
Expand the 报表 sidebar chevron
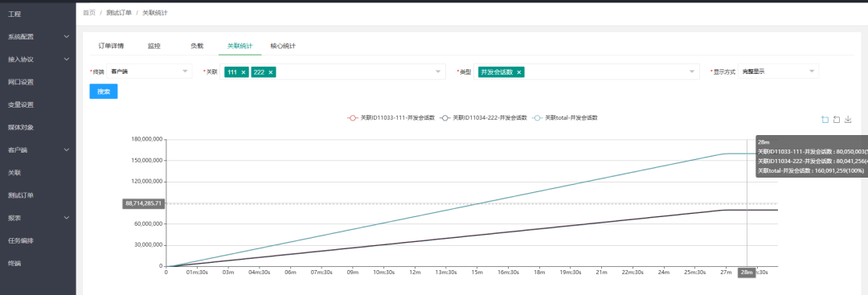point(67,218)
